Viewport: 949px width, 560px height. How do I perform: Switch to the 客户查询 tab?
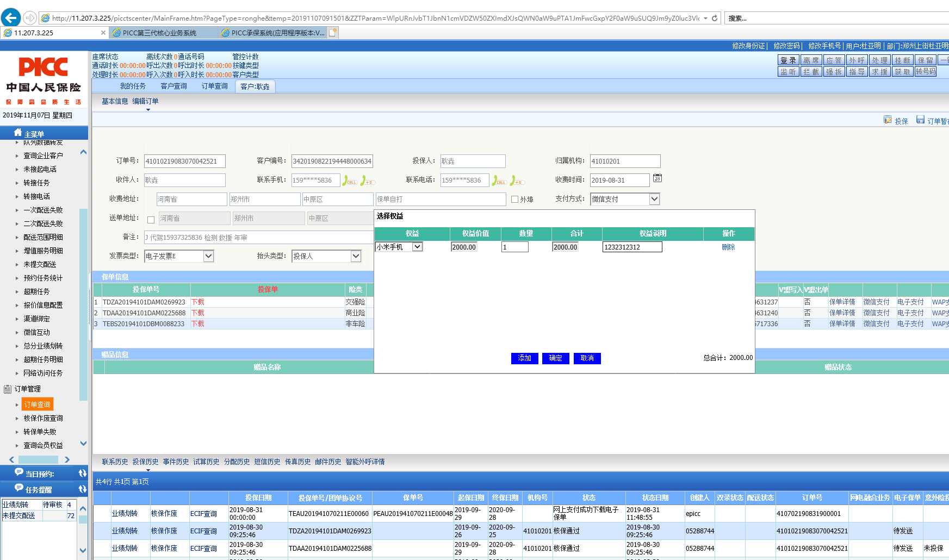tap(173, 86)
